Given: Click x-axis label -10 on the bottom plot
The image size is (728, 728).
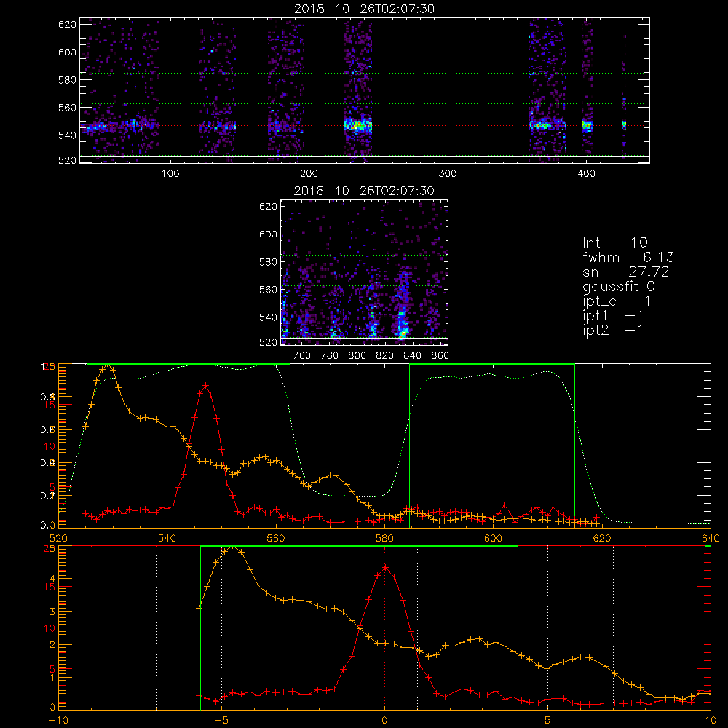Looking at the screenshot, I should [58, 720].
